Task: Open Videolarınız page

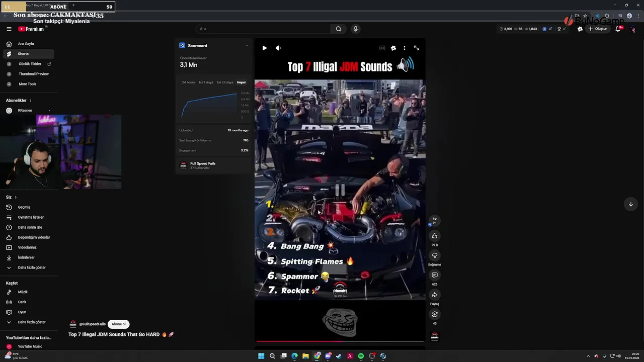Action: pyautogui.click(x=28, y=247)
